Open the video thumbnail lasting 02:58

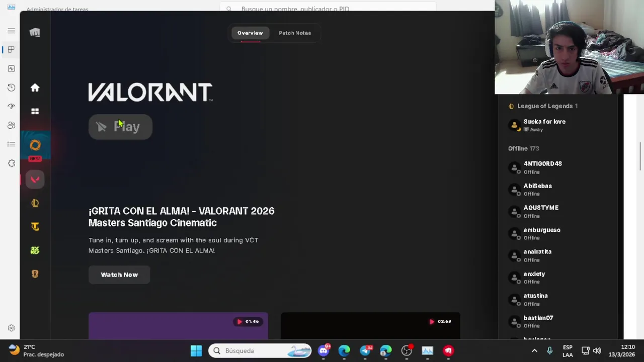point(370,325)
